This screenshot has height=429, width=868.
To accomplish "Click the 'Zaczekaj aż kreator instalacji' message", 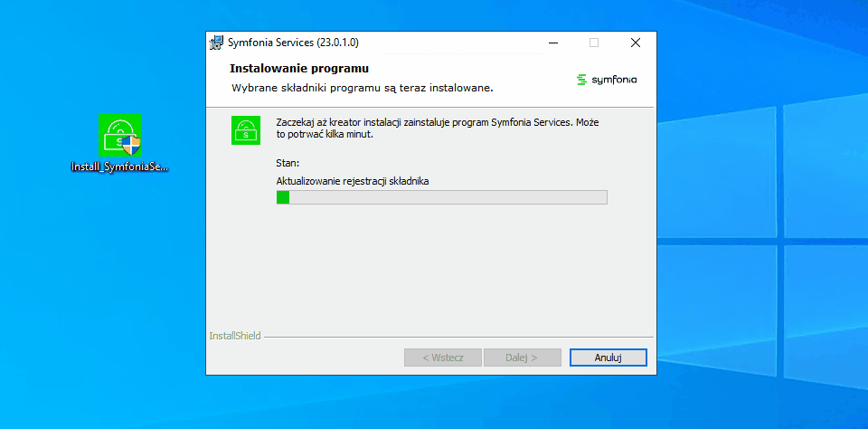I will click(438, 128).
